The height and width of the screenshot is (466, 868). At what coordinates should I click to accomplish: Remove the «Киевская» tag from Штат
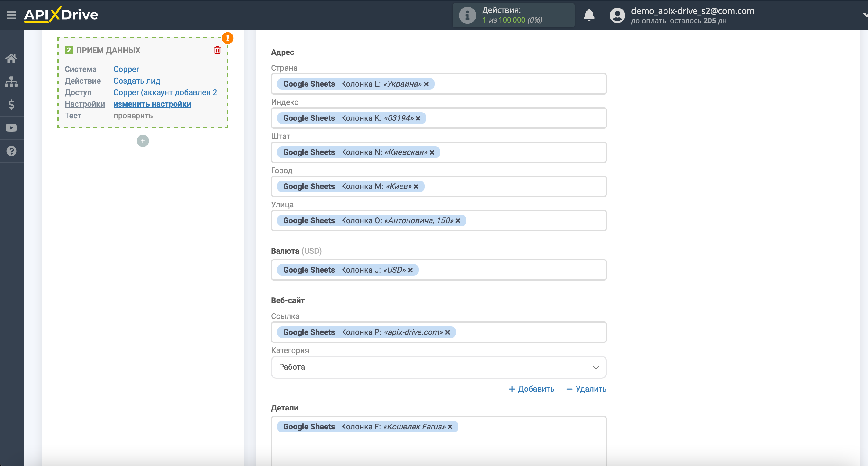(432, 152)
